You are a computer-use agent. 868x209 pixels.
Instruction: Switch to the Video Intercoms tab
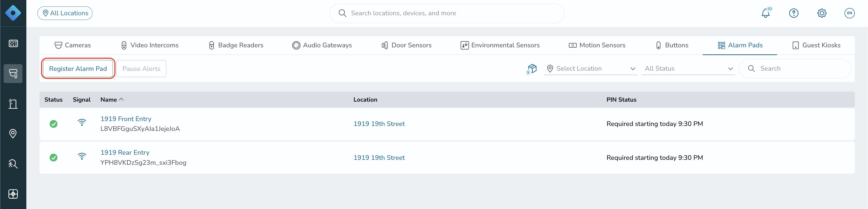pyautogui.click(x=150, y=45)
